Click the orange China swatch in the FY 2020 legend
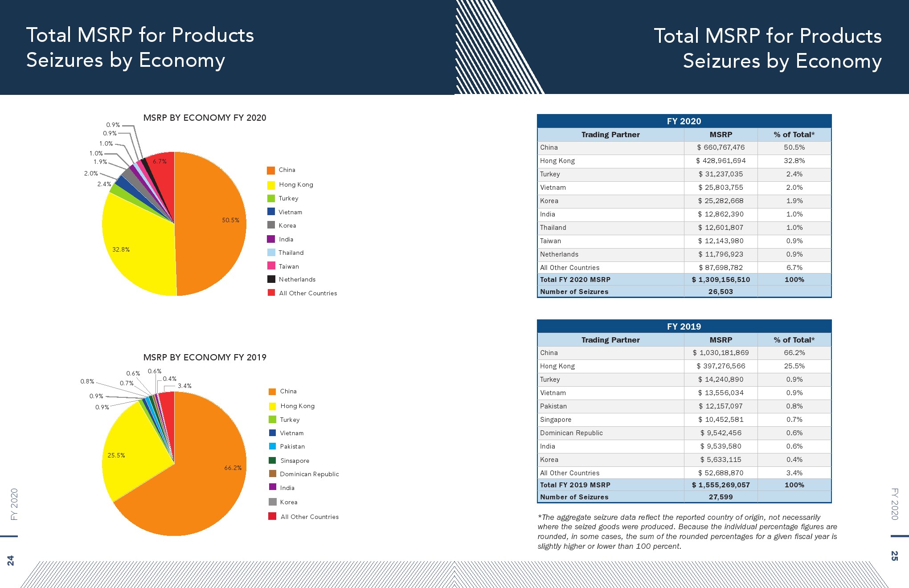This screenshot has width=909, height=588. (x=271, y=170)
